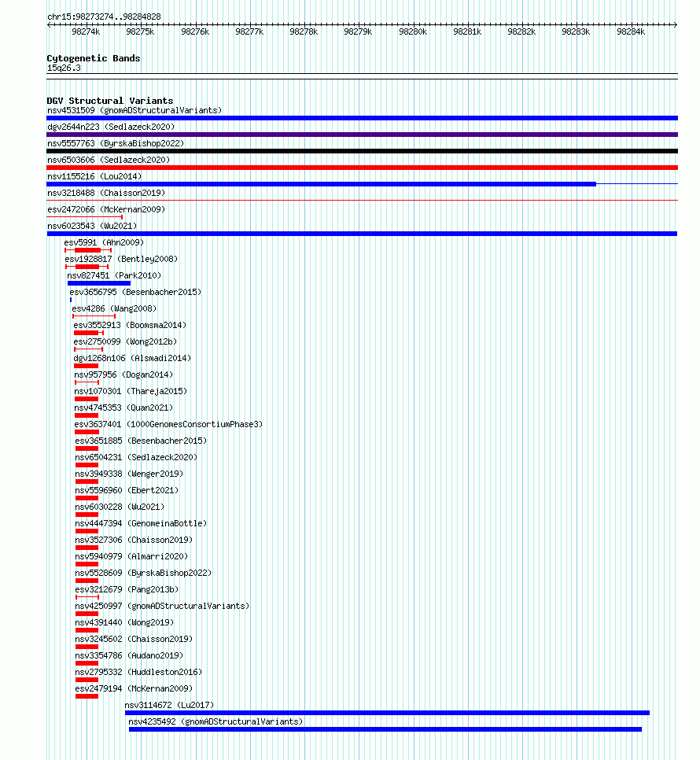The image size is (700, 760).
Task: Select nsv3218488 (Chaisson2019) label
Action: click(106, 193)
